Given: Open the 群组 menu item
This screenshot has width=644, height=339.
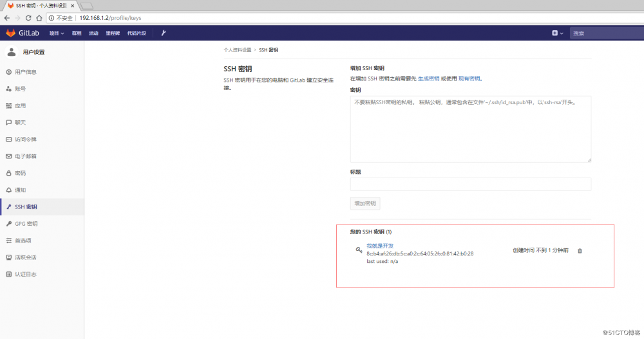Looking at the screenshot, I should pos(77,33).
